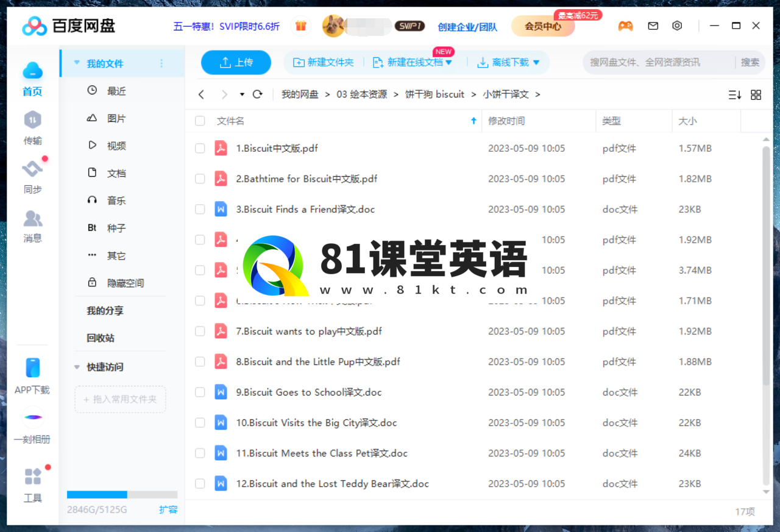780x532 pixels.
Task: Open the 首页 home cloud icon
Action: [32, 71]
